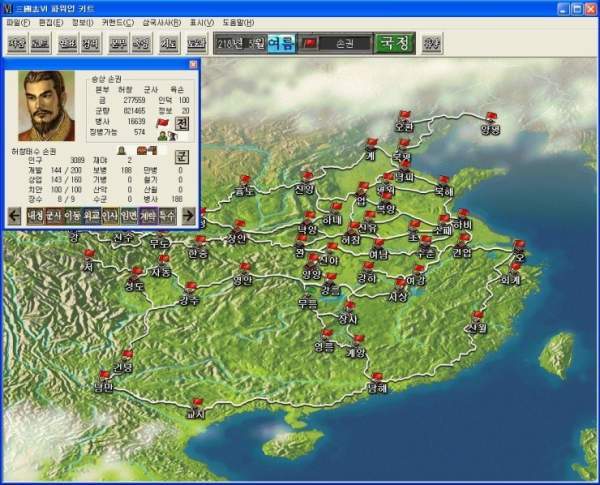Select the 교지 city flag on map
Screen dimensions: 600x485
point(197,404)
